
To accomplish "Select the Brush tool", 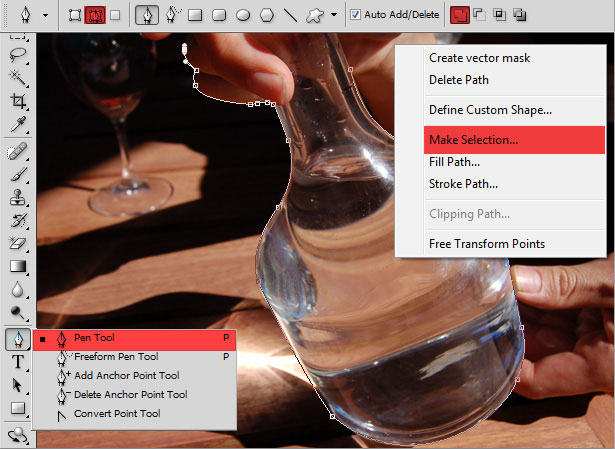I will (x=18, y=175).
